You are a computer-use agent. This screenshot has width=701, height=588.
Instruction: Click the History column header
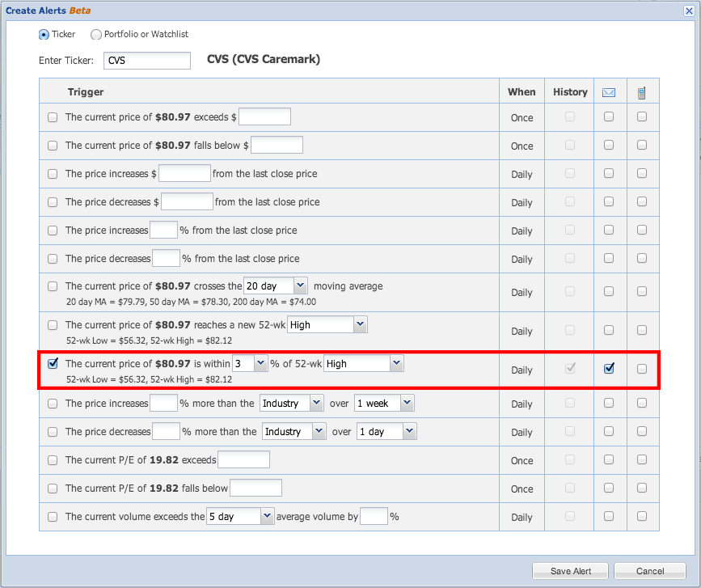point(570,92)
